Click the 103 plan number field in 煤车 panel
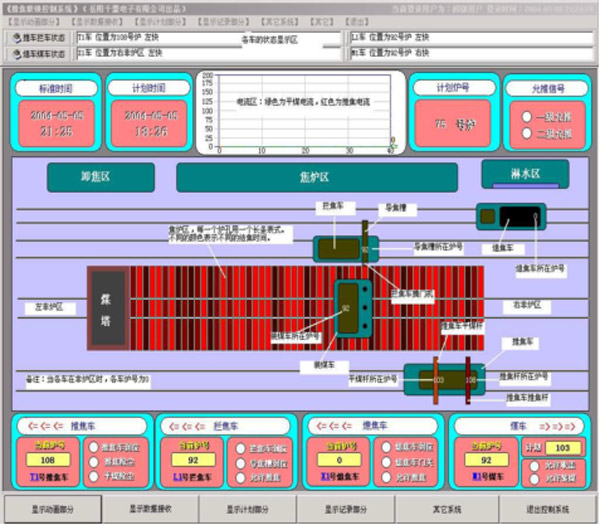The width and height of the screenshot is (600, 525). (562, 449)
